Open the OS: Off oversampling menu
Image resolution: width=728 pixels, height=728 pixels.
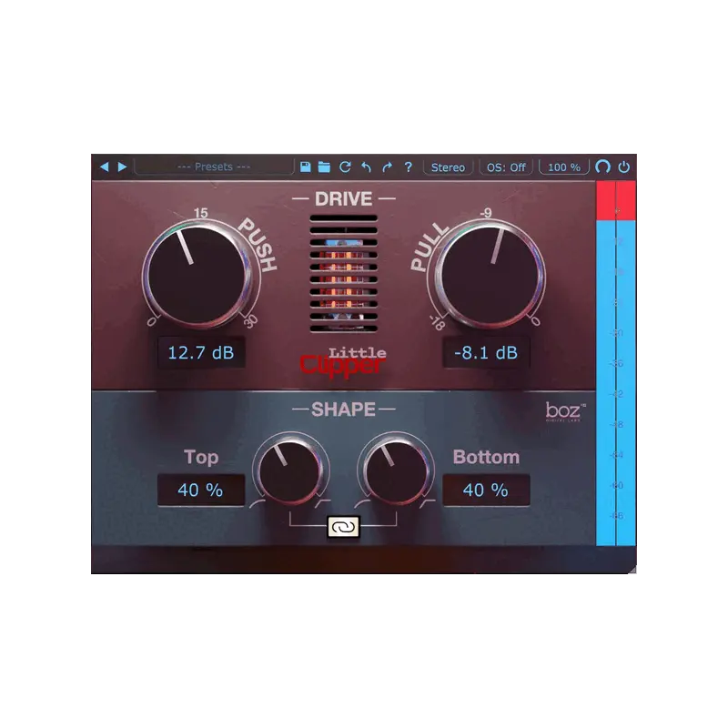506,167
